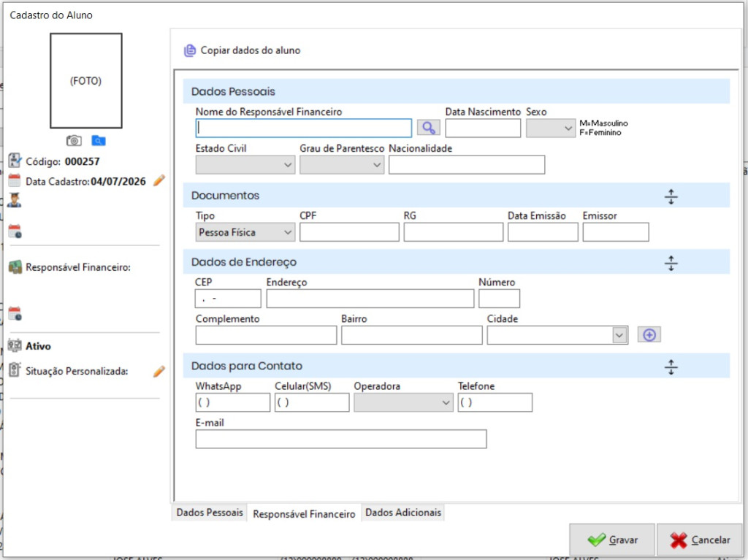The width and height of the screenshot is (748, 560).
Task: Open the Estado Civil dropdown
Action: pyautogui.click(x=245, y=164)
